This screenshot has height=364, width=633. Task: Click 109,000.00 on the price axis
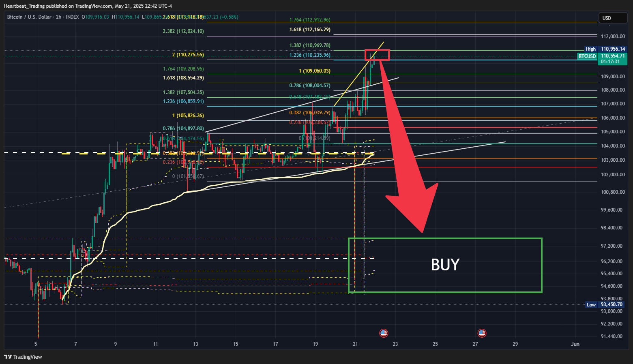click(613, 77)
